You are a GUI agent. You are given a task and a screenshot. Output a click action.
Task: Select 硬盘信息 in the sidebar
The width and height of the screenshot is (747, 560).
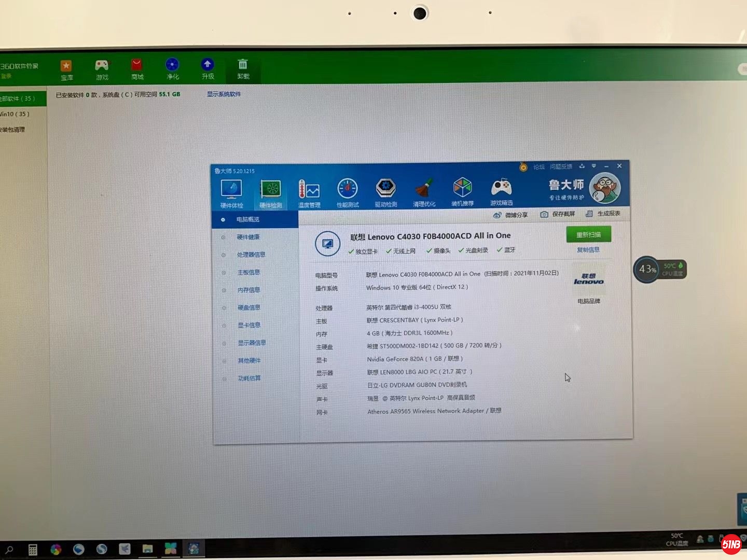(x=249, y=307)
